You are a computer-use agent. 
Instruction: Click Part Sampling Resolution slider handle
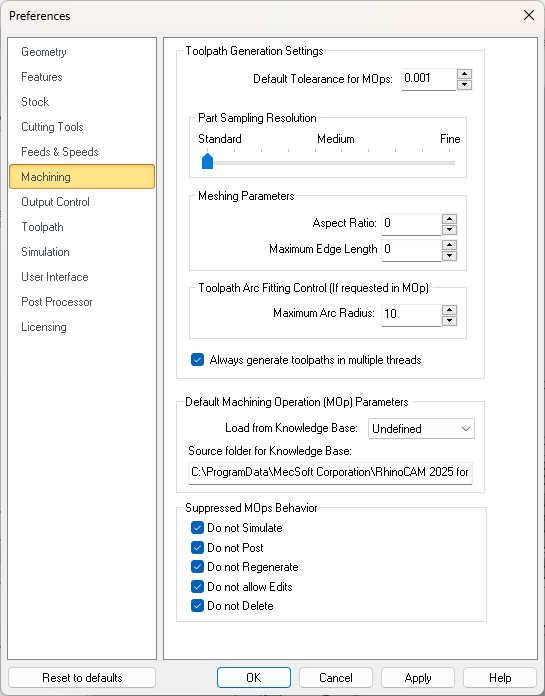point(207,161)
